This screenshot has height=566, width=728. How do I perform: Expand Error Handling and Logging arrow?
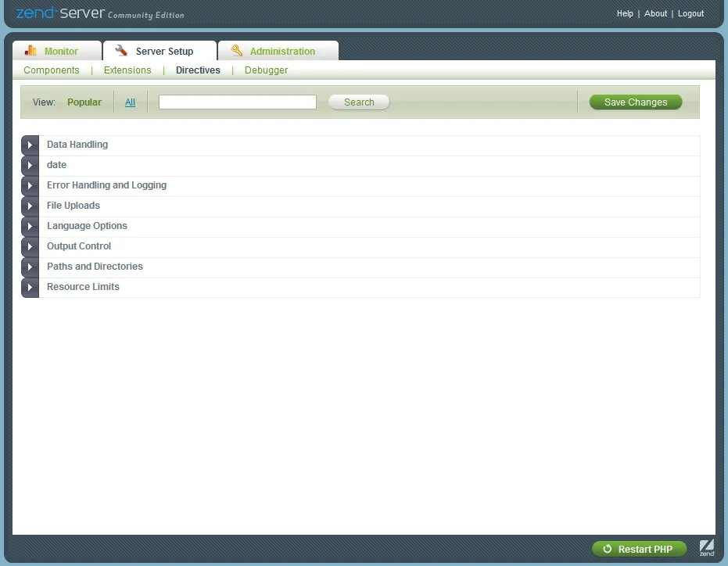(x=30, y=186)
